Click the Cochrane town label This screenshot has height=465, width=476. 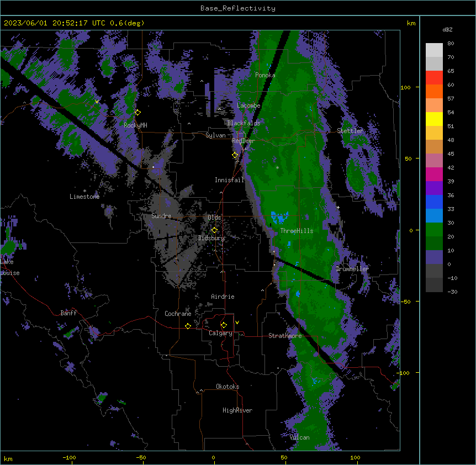click(178, 314)
